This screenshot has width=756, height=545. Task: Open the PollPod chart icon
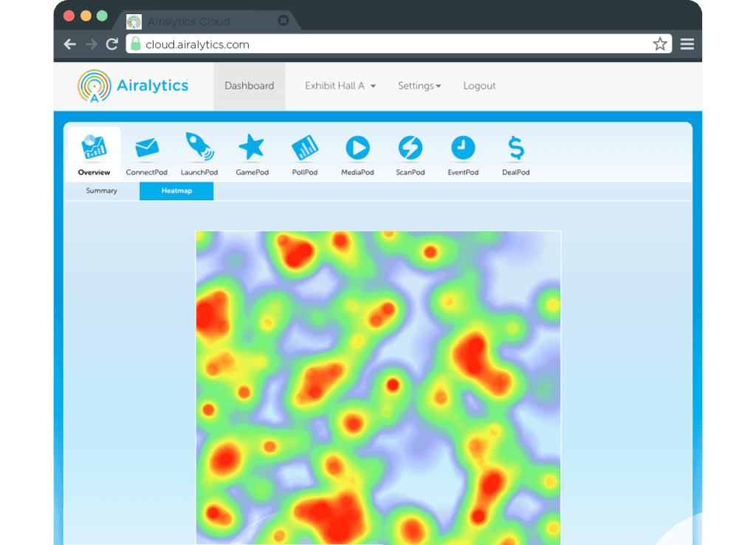tap(305, 148)
